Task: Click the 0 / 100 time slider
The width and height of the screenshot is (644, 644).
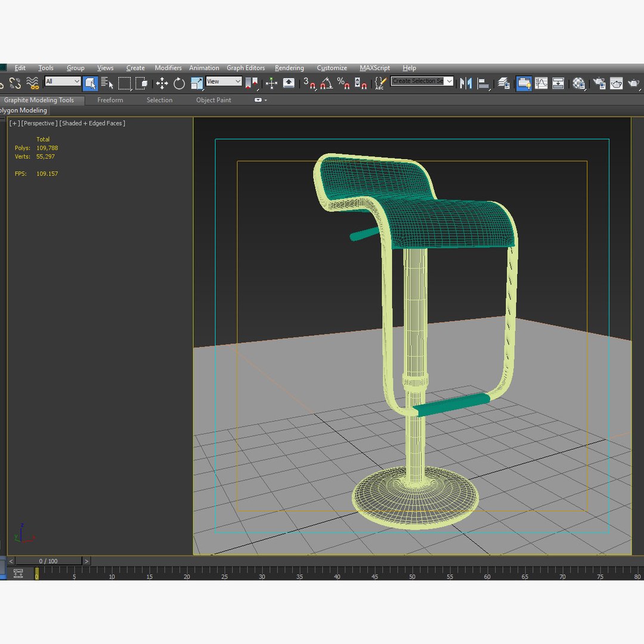Action: click(x=48, y=561)
